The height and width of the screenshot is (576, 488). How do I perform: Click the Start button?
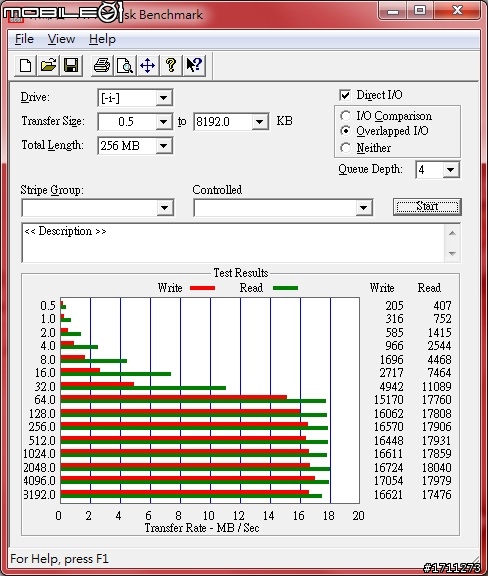(427, 206)
